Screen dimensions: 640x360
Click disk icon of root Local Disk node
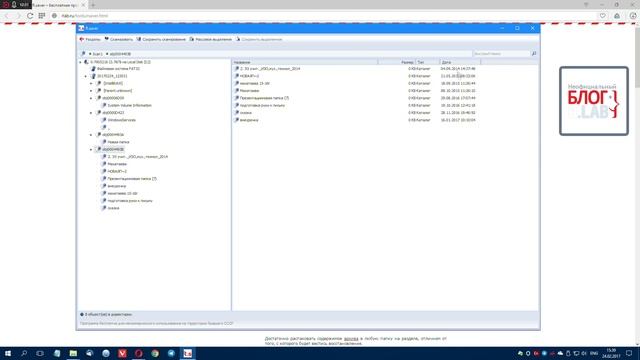[86, 62]
